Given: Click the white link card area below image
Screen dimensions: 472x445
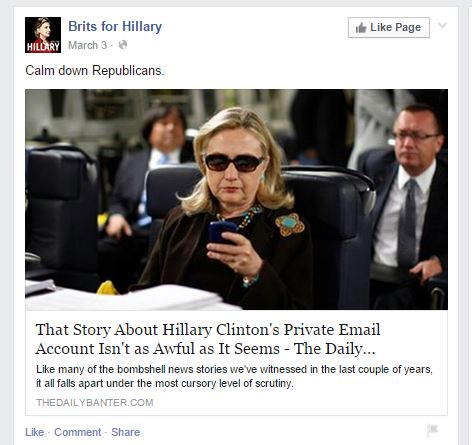Looking at the screenshot, I should (x=236, y=363).
